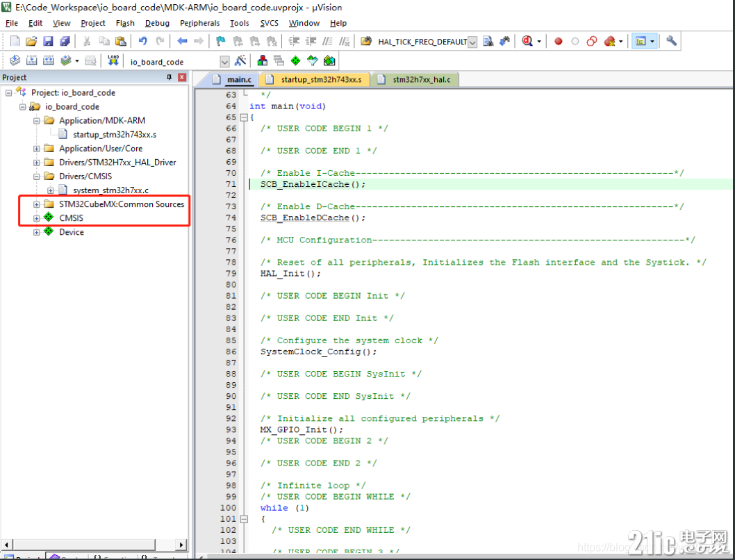Viewport: 735px width, 560px height.
Task: Collapse the Application/MDK-ARM group
Action: click(37, 121)
